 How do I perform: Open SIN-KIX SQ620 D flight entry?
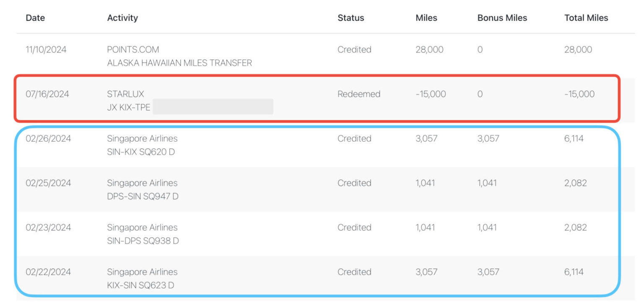[x=140, y=152]
